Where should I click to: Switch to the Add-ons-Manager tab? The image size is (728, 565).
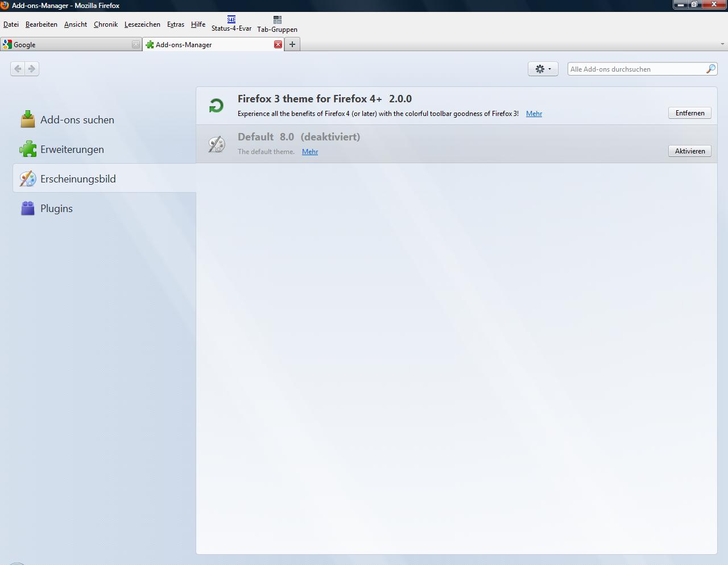[x=213, y=44]
